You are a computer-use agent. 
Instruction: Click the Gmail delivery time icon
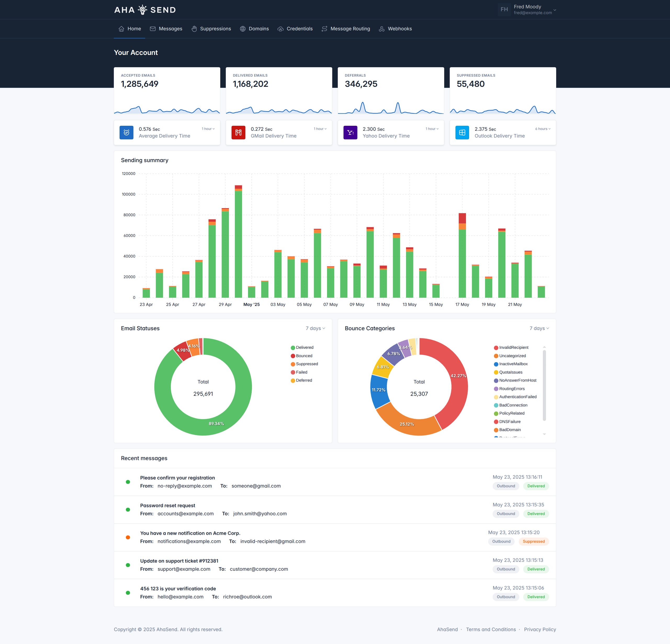click(238, 133)
